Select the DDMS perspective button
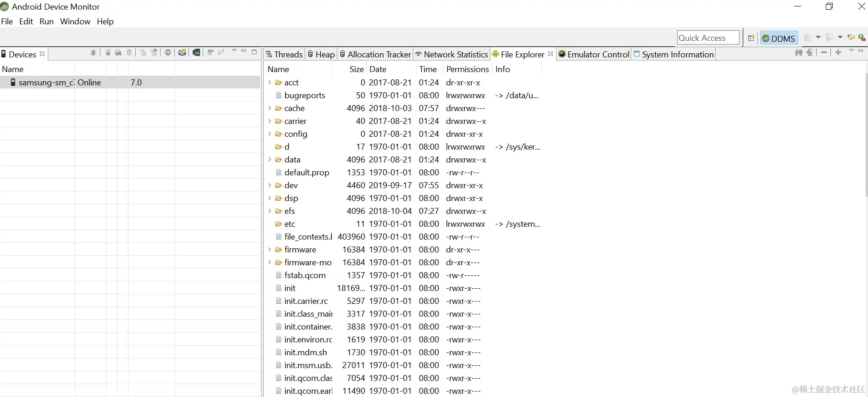Screen dimensions: 868x397 click(x=779, y=38)
